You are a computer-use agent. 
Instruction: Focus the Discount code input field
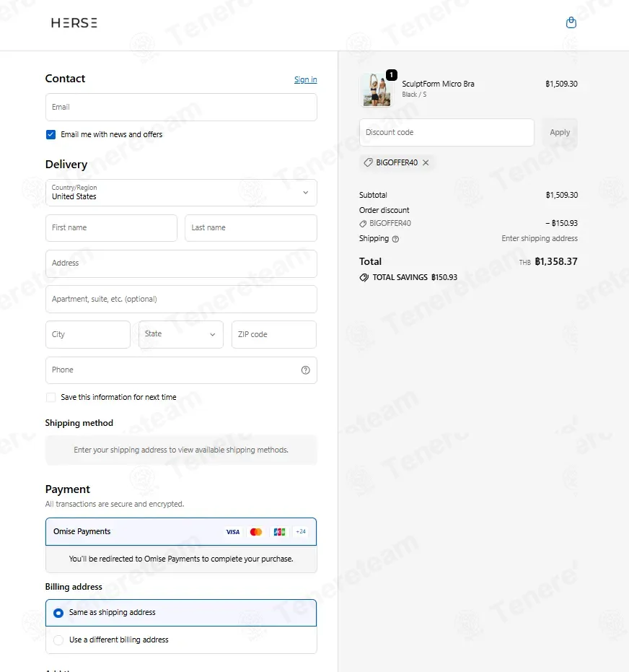click(447, 132)
